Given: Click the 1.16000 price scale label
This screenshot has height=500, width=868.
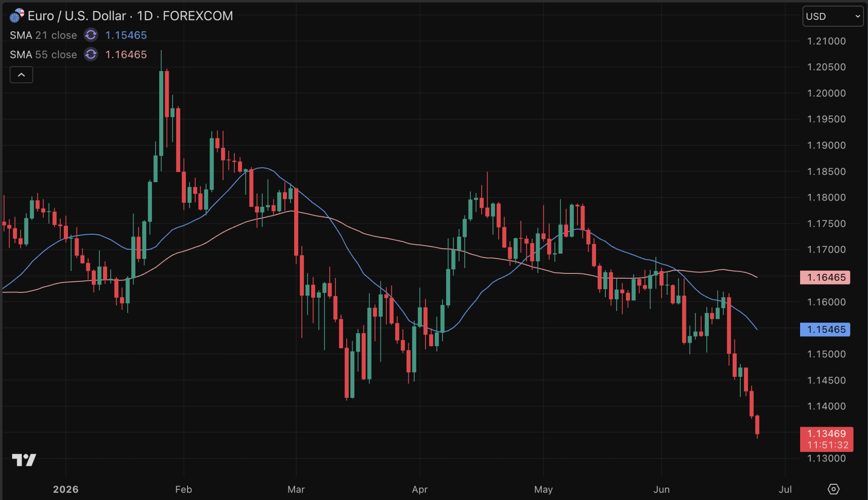Looking at the screenshot, I should [x=827, y=302].
